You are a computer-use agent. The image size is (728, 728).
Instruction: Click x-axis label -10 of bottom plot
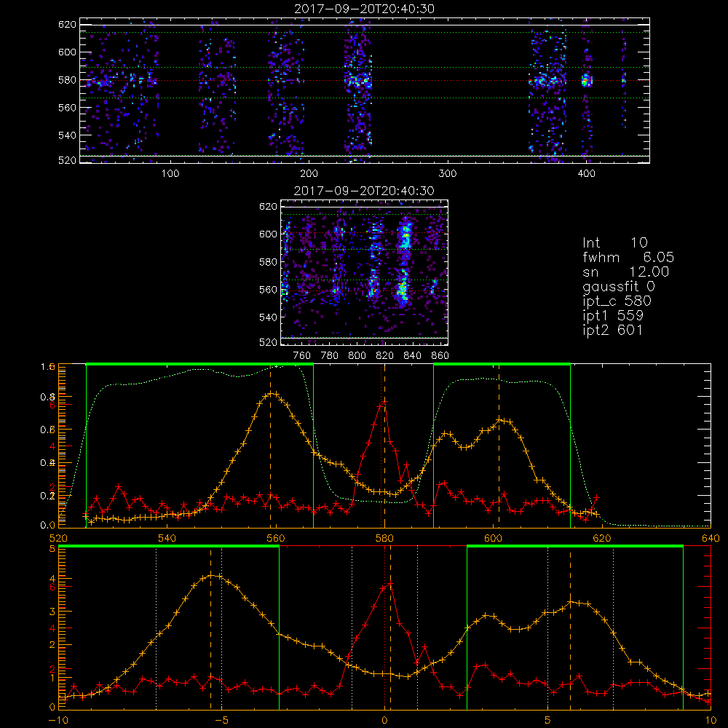(59, 721)
